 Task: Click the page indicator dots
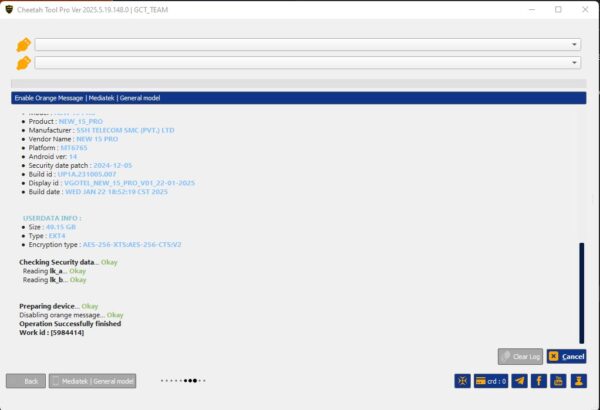tap(183, 381)
